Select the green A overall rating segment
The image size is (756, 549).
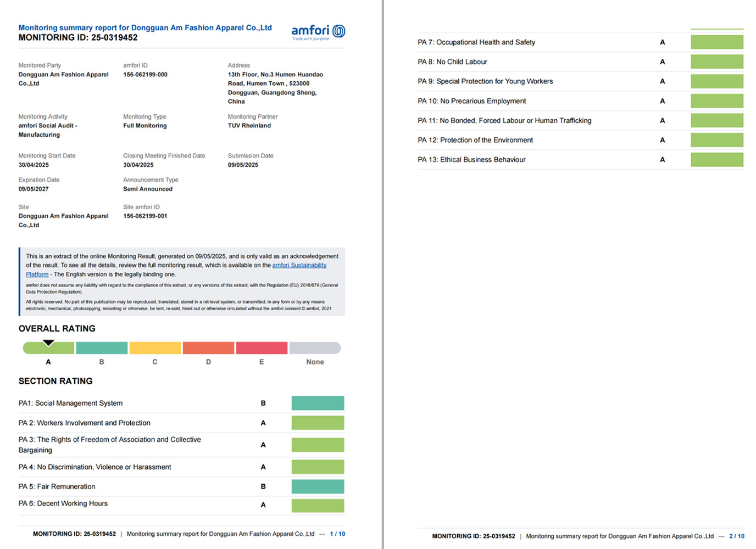coord(48,348)
